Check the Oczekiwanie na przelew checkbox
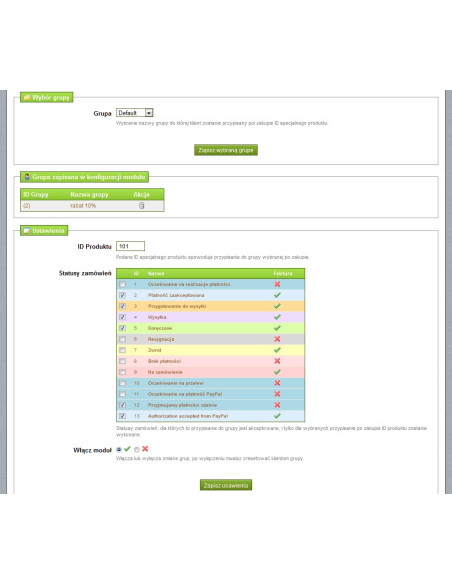Image resolution: width=452 pixels, height=584 pixels. click(122, 383)
